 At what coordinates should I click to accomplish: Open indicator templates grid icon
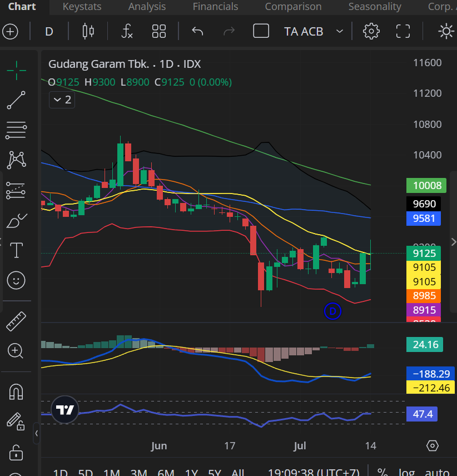158,31
